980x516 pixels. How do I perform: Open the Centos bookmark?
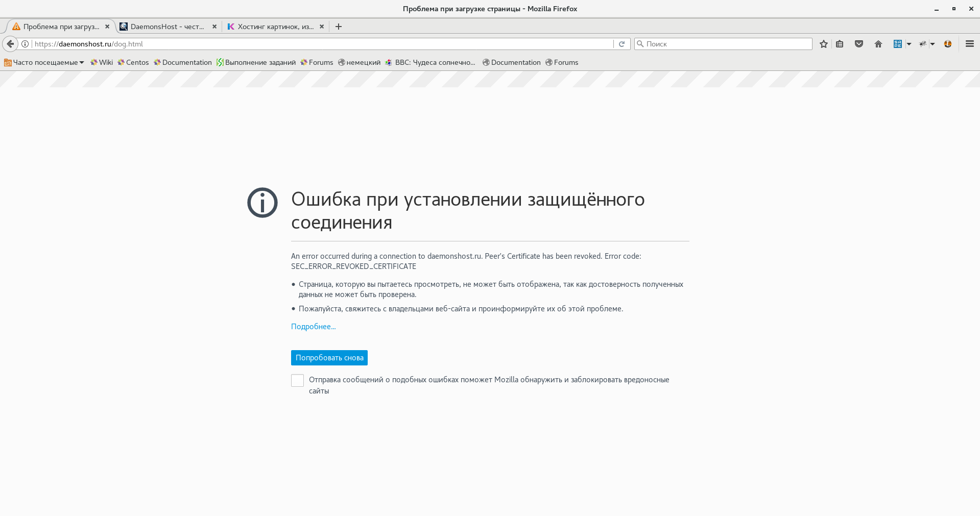[x=133, y=62]
